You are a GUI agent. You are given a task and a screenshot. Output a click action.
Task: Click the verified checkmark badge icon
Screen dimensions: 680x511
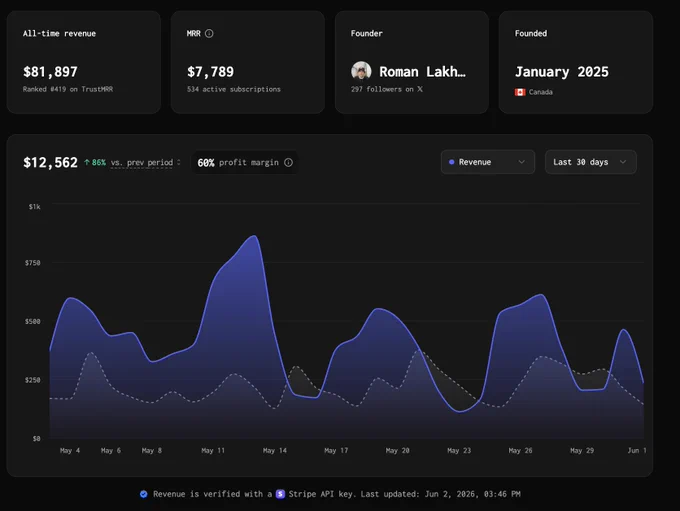click(x=144, y=494)
